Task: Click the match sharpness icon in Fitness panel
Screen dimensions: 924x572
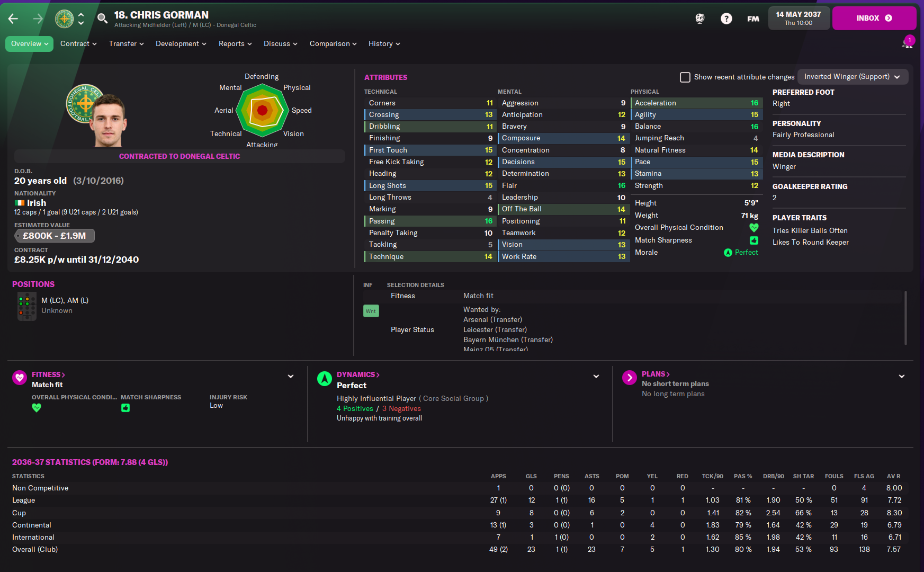Action: (125, 408)
